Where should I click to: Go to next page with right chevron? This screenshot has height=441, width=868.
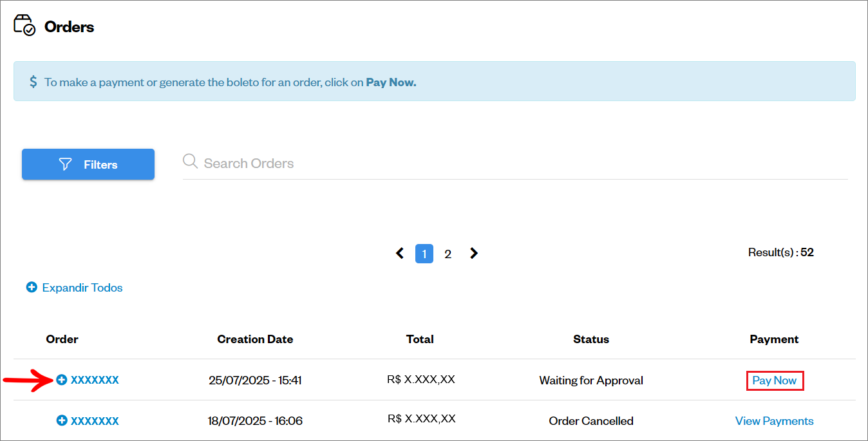click(x=474, y=253)
